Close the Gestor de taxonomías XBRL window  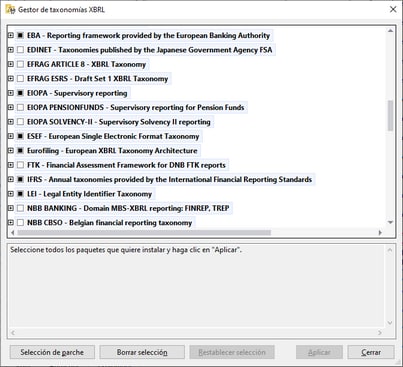tap(393, 9)
